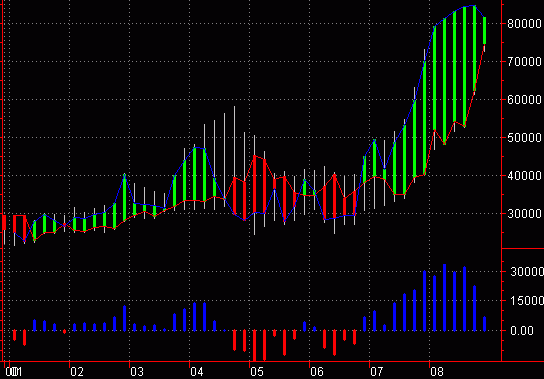
Task: Select the 08 year marker on the time axis
Action: [437, 372]
